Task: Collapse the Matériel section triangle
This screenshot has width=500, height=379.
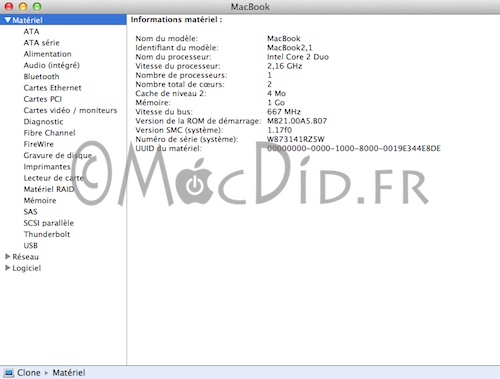Action: point(8,20)
